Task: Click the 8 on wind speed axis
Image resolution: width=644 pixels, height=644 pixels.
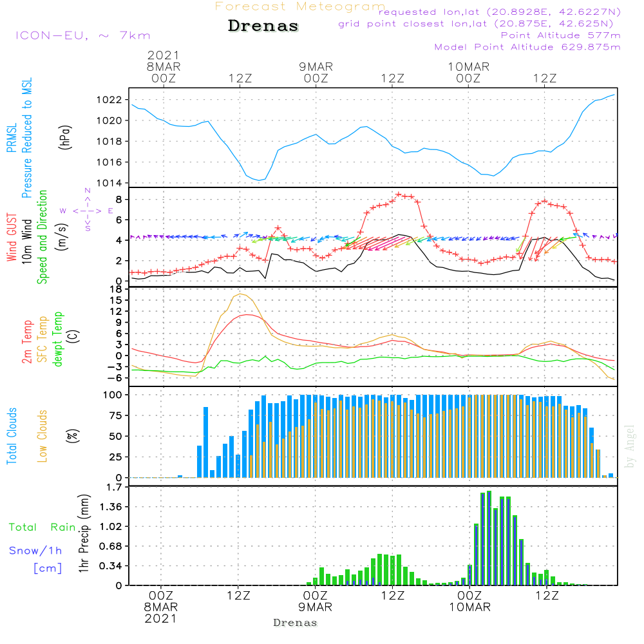Action: click(119, 200)
